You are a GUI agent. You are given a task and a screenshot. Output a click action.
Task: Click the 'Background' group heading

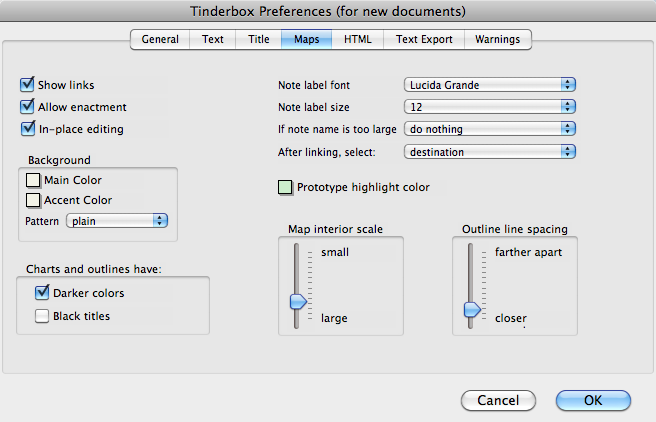pos(59,160)
